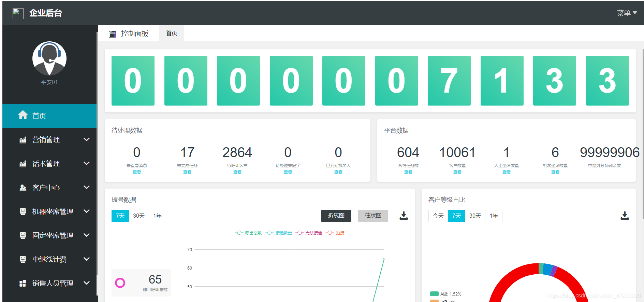Switch chart to 折线图 line view

tap(336, 216)
